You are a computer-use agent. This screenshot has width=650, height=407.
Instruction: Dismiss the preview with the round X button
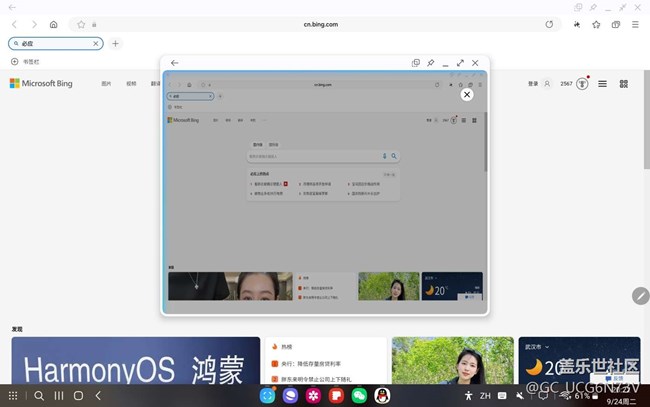coord(466,94)
